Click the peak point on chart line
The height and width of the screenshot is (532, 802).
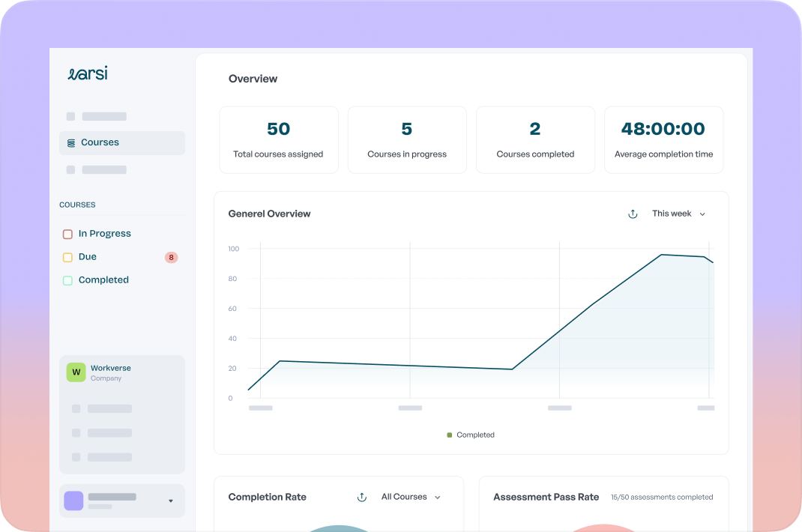click(x=661, y=255)
